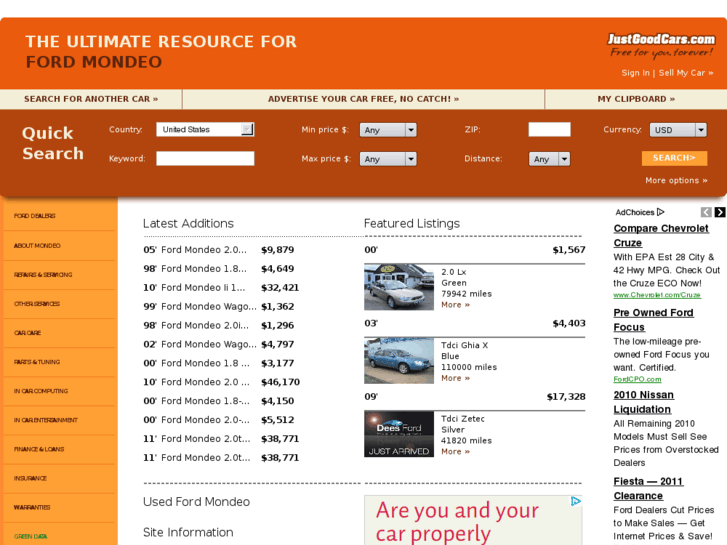Click the "Are you and your car" banner
727x545 pixels.
coord(473,520)
